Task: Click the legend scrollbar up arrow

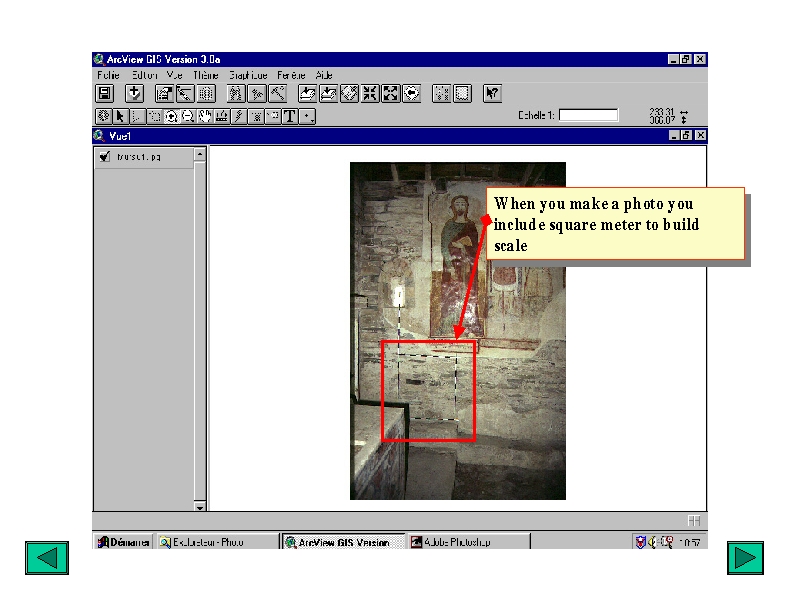Action: click(200, 154)
